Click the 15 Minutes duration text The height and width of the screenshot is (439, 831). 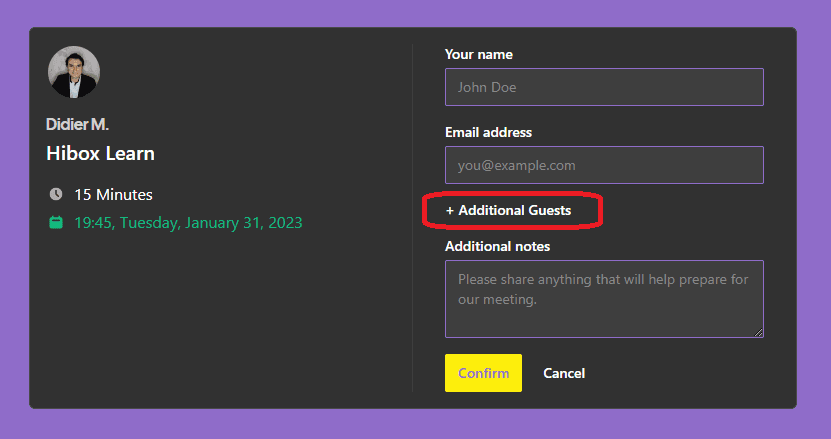113,194
